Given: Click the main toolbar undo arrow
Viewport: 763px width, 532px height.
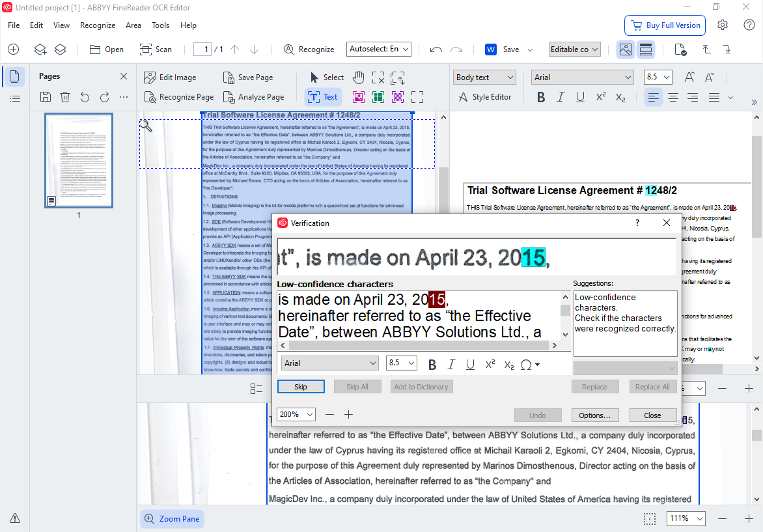Looking at the screenshot, I should 436,49.
